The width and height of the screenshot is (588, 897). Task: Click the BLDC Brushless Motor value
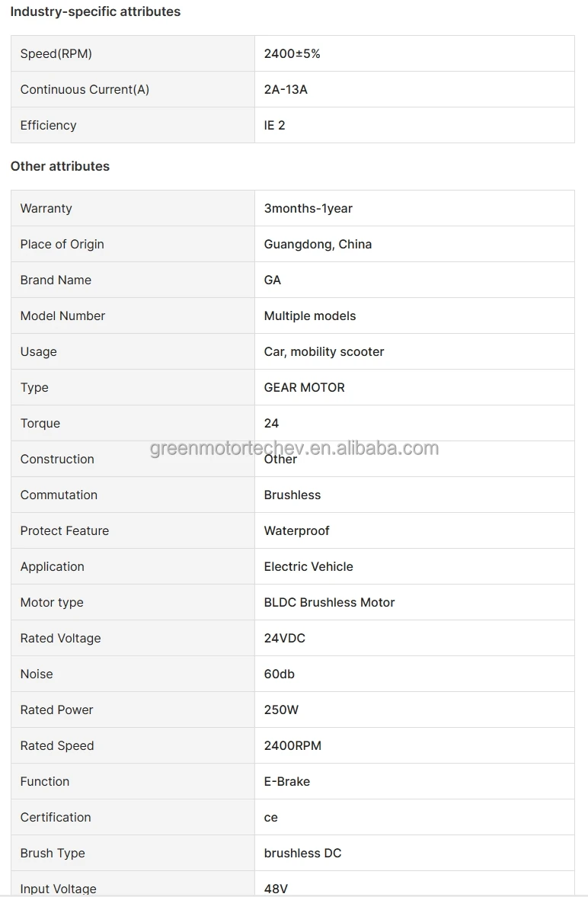329,602
